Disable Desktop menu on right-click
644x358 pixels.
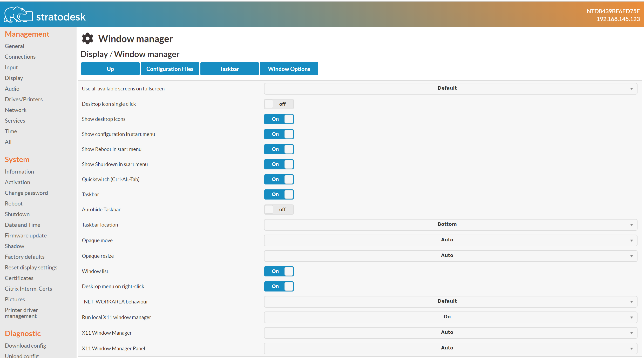[x=279, y=286]
